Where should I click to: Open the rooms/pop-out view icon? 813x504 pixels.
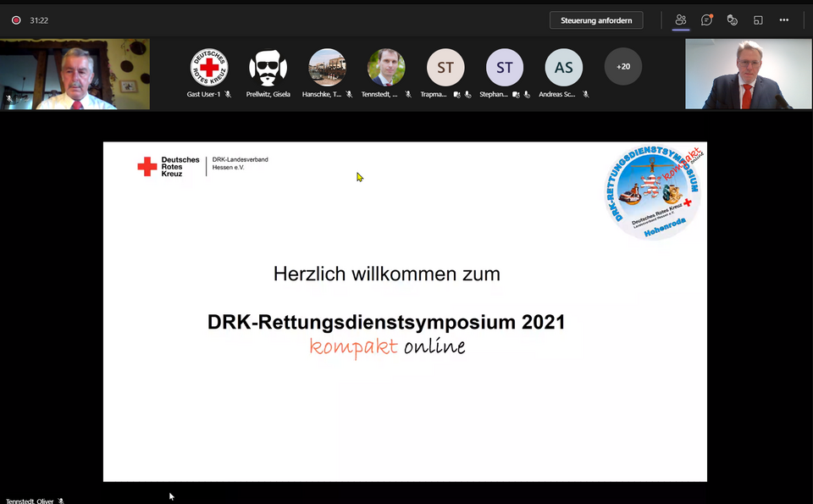(x=758, y=20)
